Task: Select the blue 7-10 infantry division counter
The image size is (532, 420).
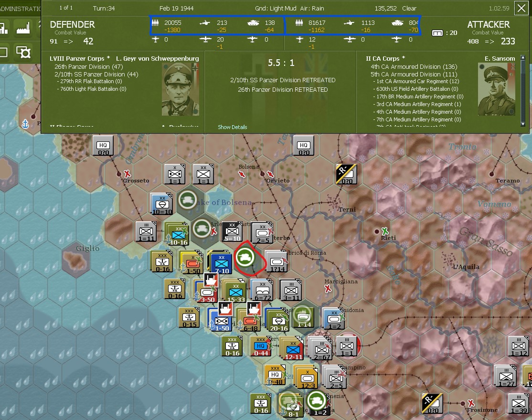Action: point(221,262)
